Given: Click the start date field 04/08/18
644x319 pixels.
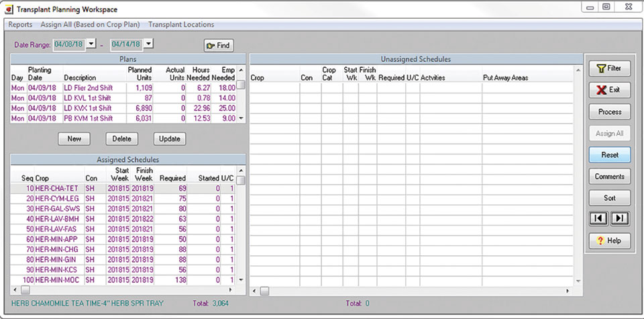Looking at the screenshot, I should pos(69,44).
